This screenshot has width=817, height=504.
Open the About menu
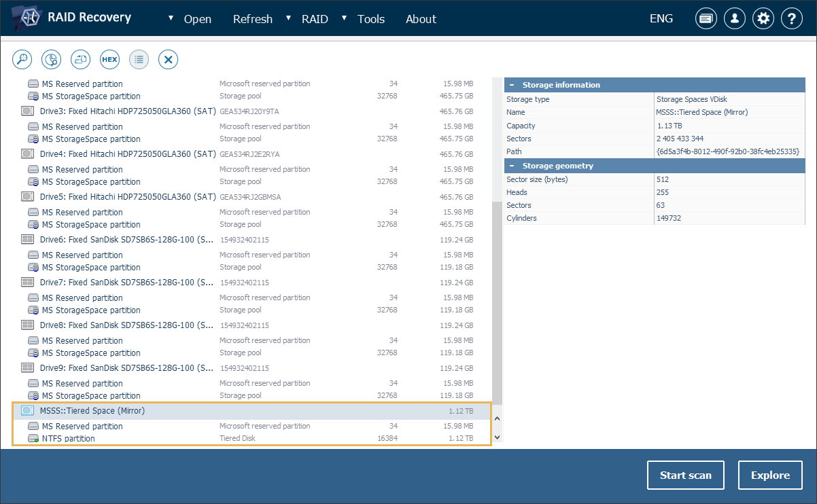421,19
